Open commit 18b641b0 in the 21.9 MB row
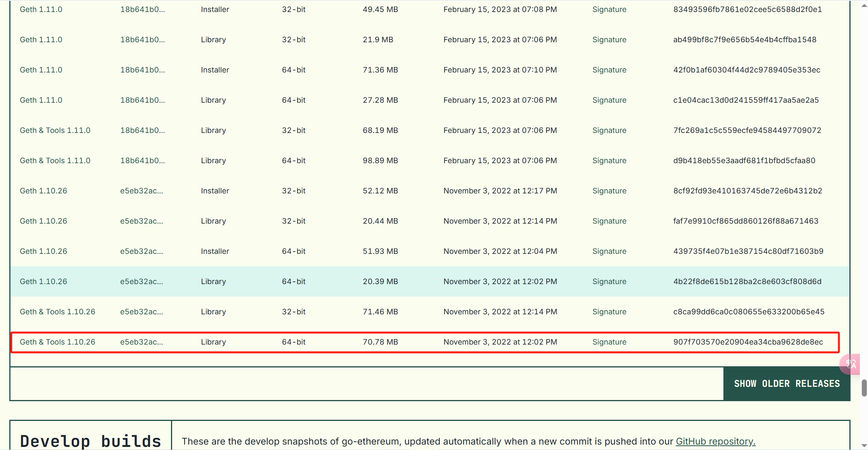The width and height of the screenshot is (868, 450). pos(142,40)
